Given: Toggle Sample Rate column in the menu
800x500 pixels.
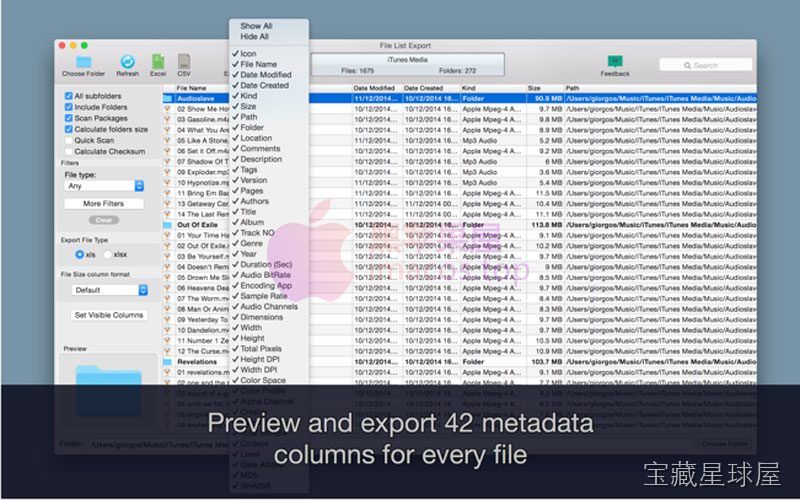Looking at the screenshot, I should [263, 296].
